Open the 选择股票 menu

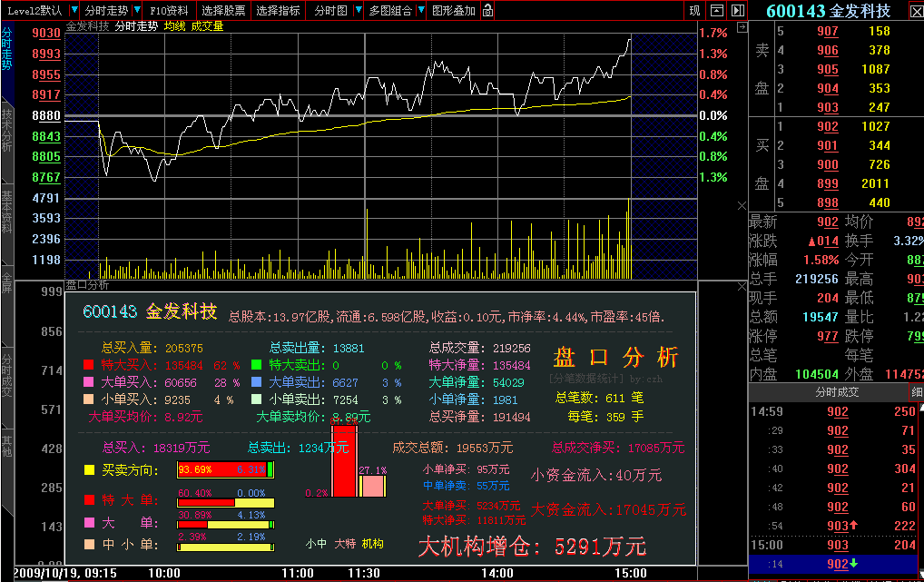[x=223, y=11]
